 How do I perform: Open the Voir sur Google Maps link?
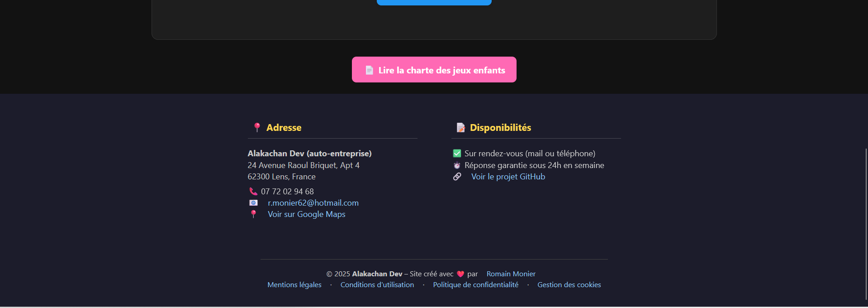306,214
